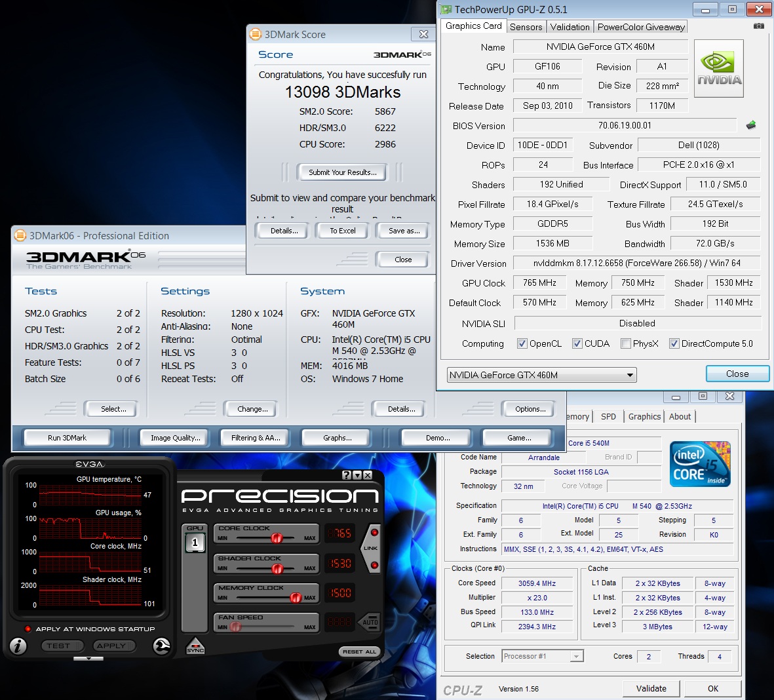Toggle fan speed AUTO mode

(x=369, y=622)
